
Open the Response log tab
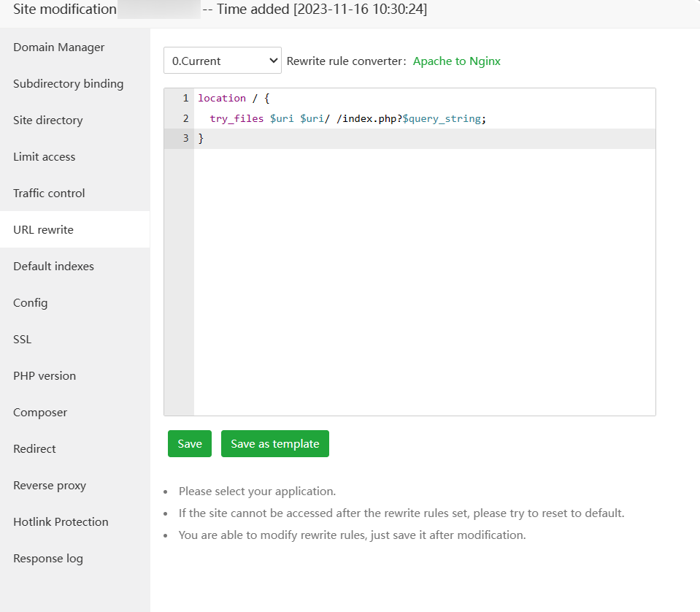coord(48,559)
